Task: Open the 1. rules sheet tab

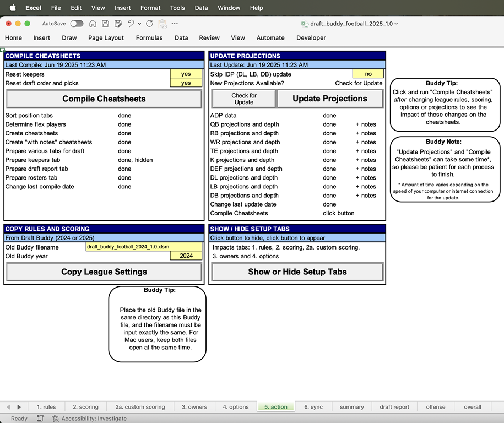Action: (46, 407)
